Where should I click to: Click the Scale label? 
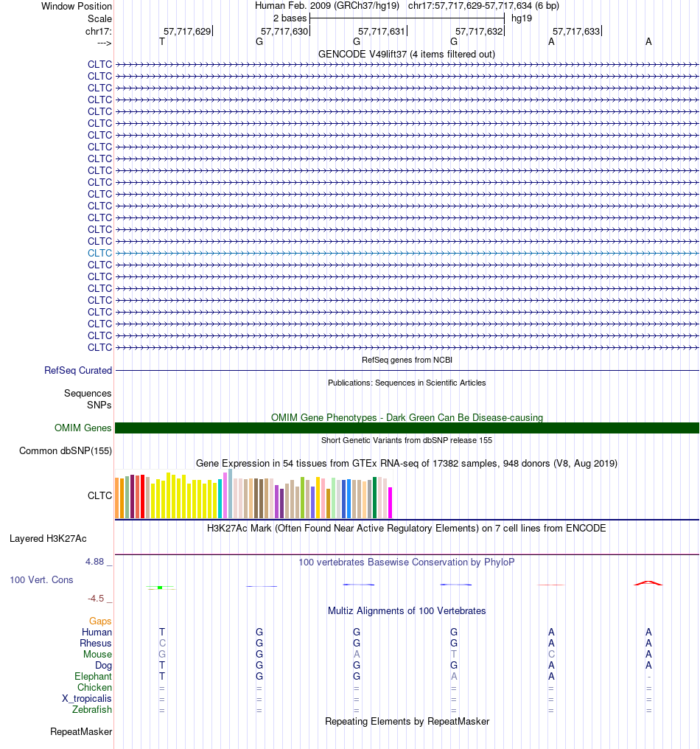(x=99, y=18)
